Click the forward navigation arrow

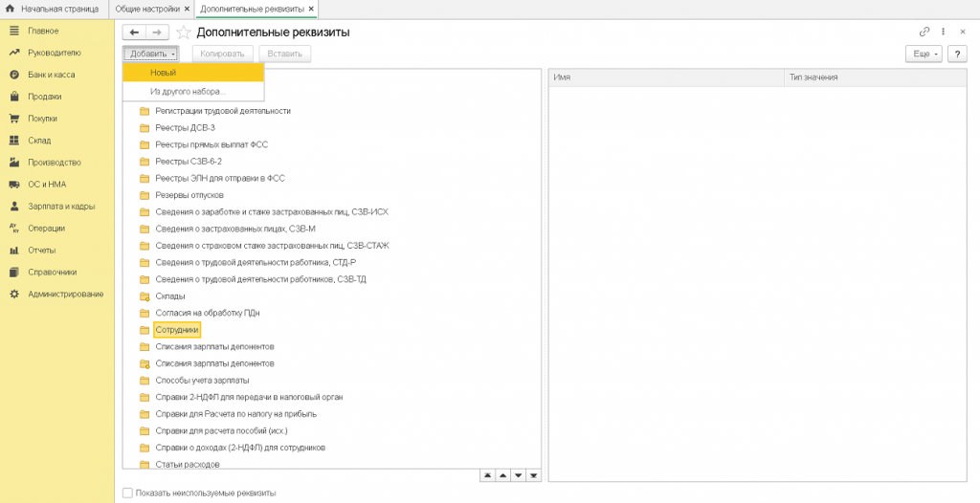pyautogui.click(x=157, y=33)
